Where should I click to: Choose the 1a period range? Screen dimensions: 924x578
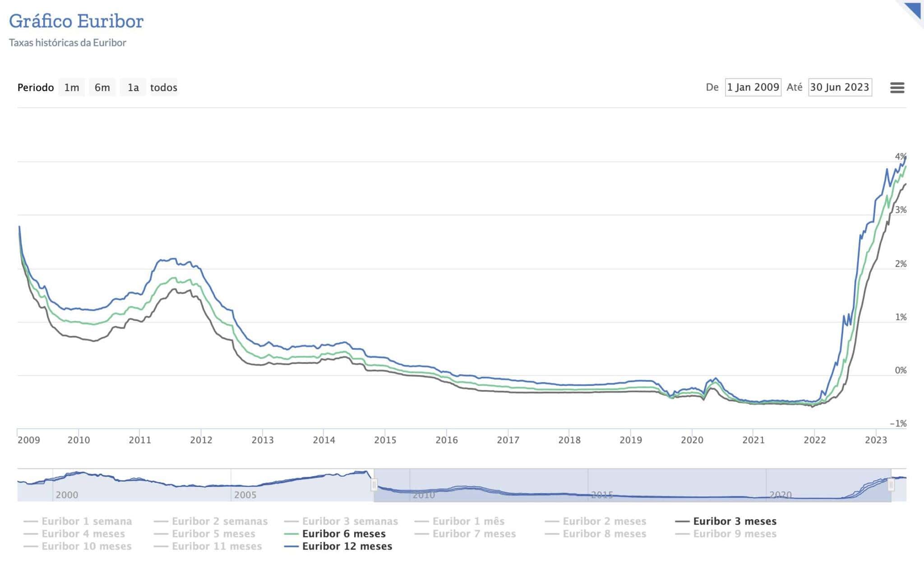[133, 87]
